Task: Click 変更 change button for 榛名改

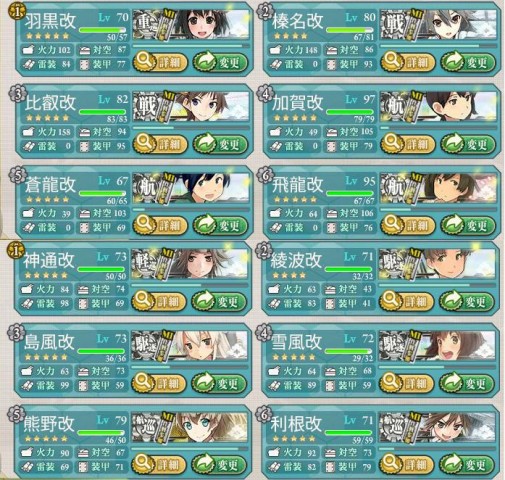Action: [x=468, y=62]
